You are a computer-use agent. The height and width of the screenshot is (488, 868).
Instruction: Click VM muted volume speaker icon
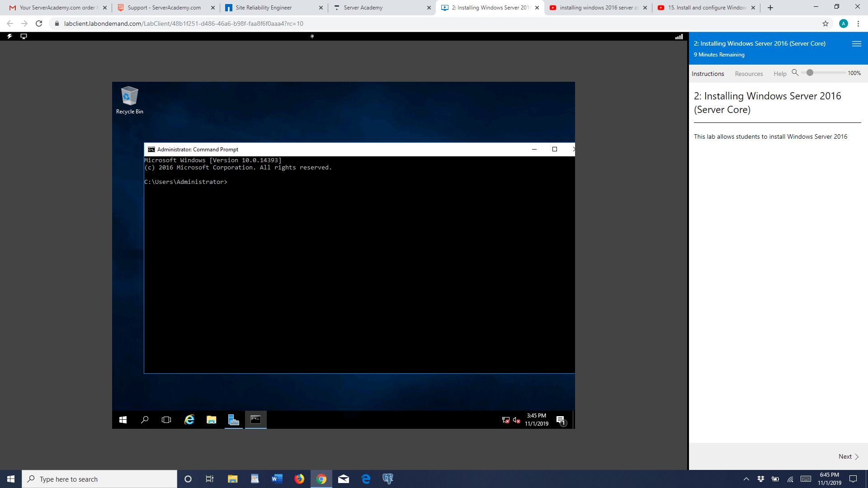(x=516, y=420)
